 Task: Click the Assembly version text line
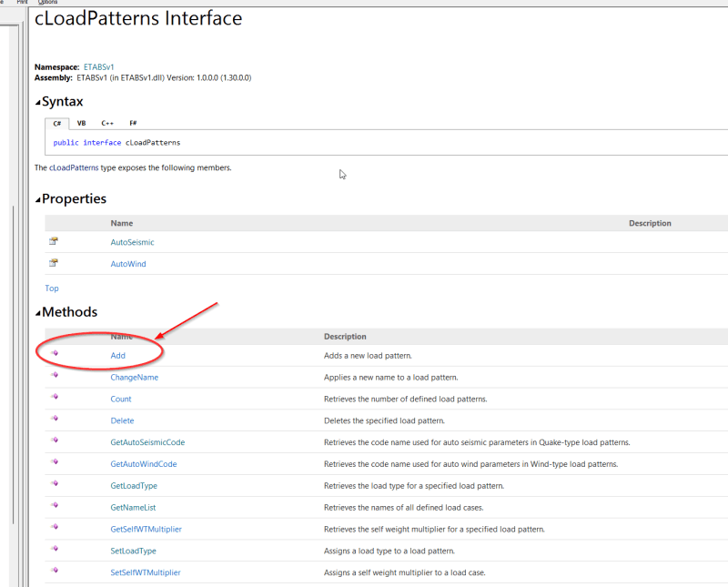[x=143, y=77]
